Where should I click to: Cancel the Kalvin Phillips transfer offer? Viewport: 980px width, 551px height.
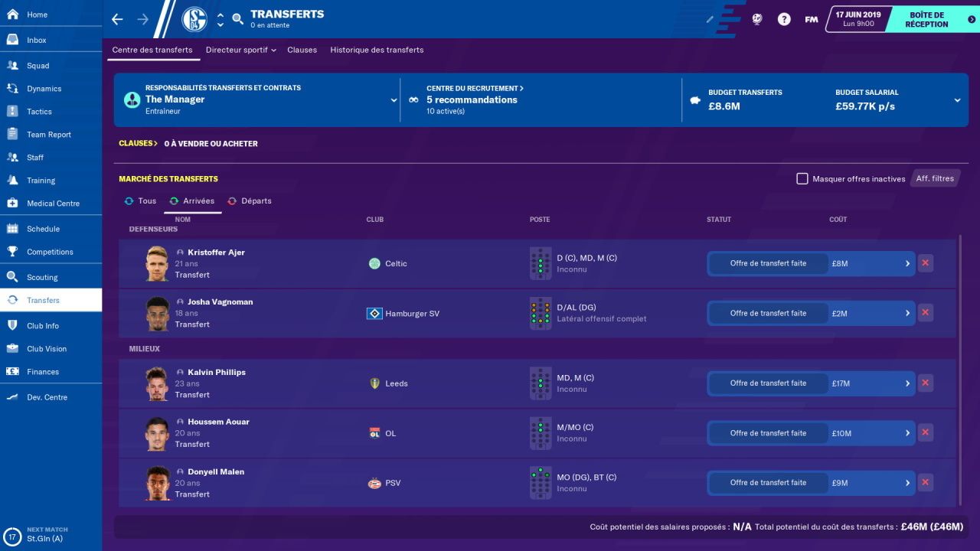coord(925,383)
